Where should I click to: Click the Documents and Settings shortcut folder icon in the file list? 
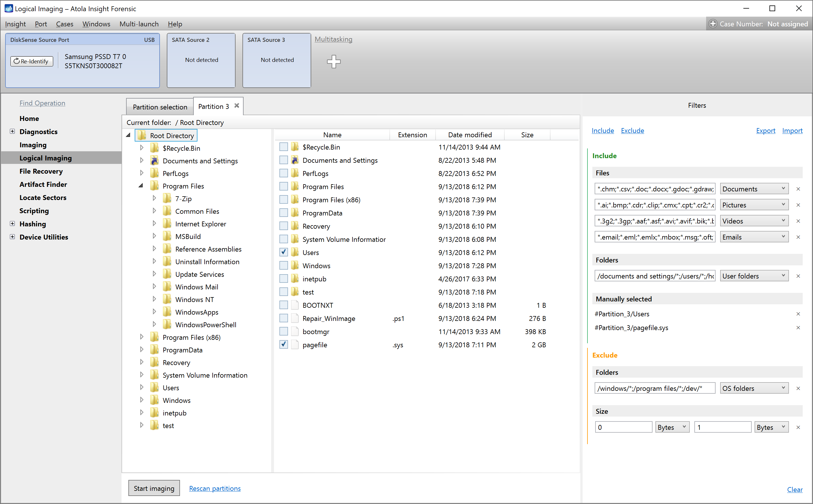(295, 160)
